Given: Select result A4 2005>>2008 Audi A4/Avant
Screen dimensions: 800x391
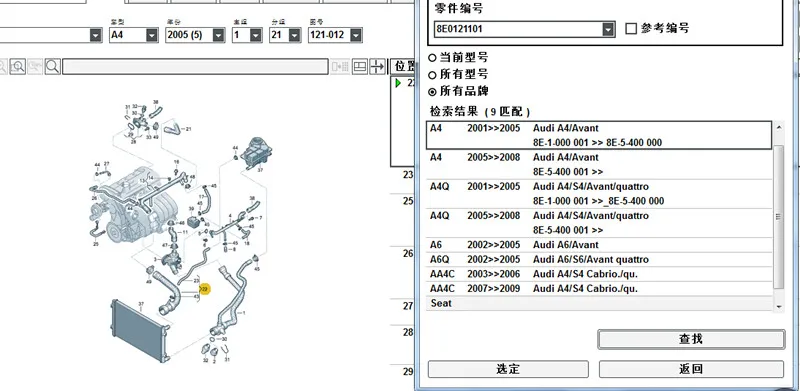Looking at the screenshot, I should point(599,164).
